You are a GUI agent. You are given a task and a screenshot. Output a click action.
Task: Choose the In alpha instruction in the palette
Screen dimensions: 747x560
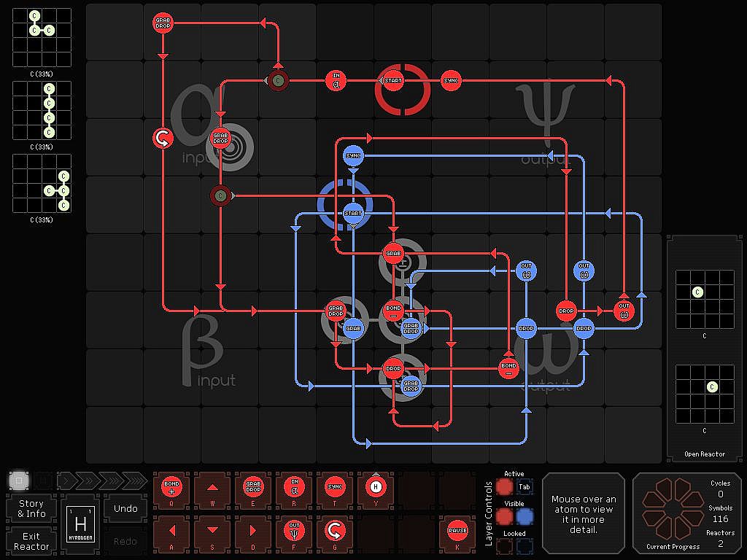295,486
